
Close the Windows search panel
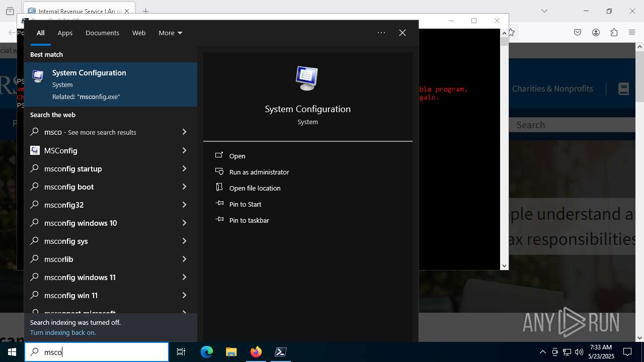(403, 33)
